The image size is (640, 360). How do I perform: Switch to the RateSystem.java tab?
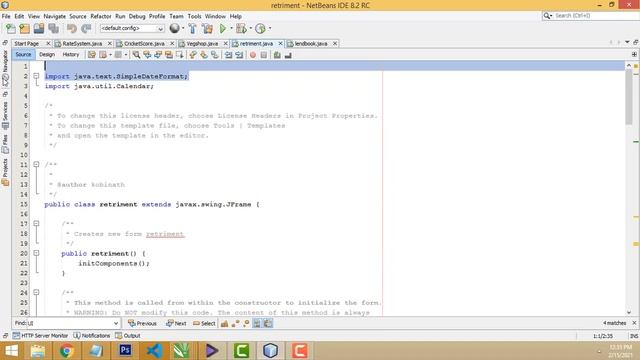82,43
